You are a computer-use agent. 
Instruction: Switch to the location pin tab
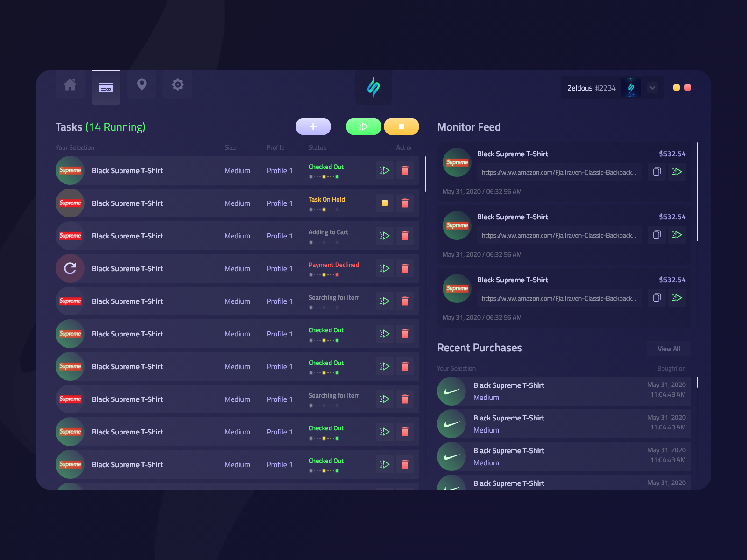[x=142, y=85]
